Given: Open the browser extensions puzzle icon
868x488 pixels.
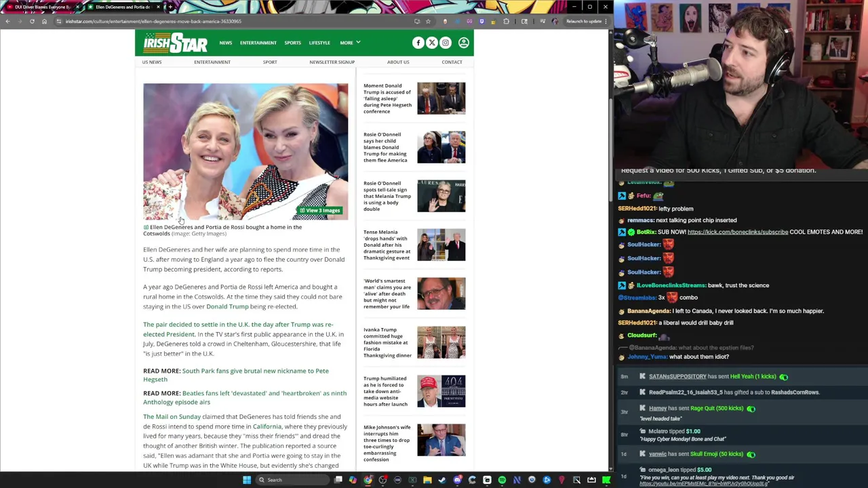Looking at the screenshot, I should [507, 21].
